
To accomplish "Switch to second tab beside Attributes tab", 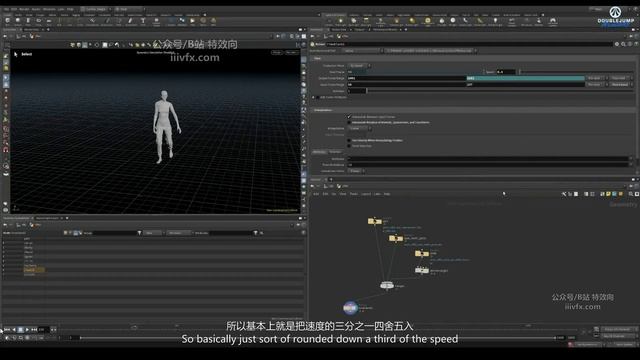I will click(x=335, y=152).
